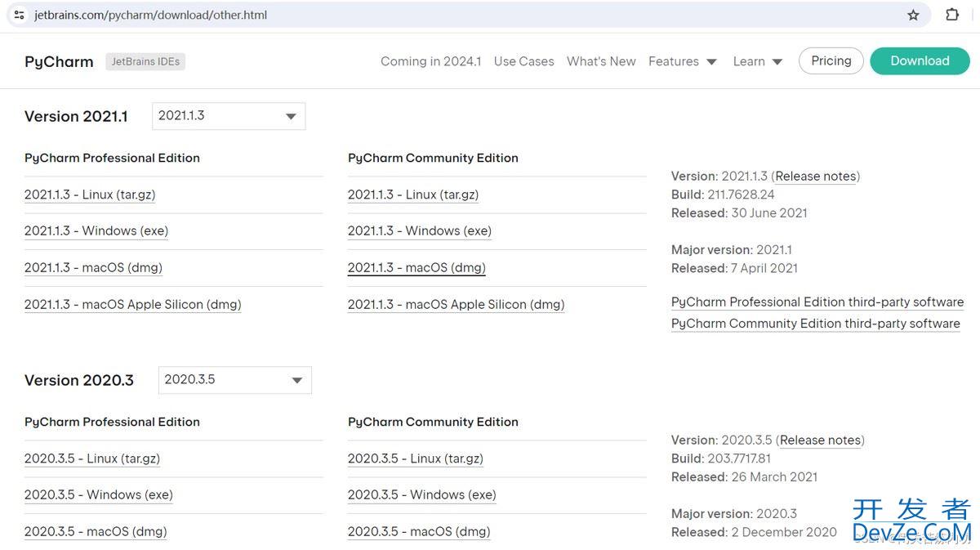Open the What's New page

(x=601, y=61)
